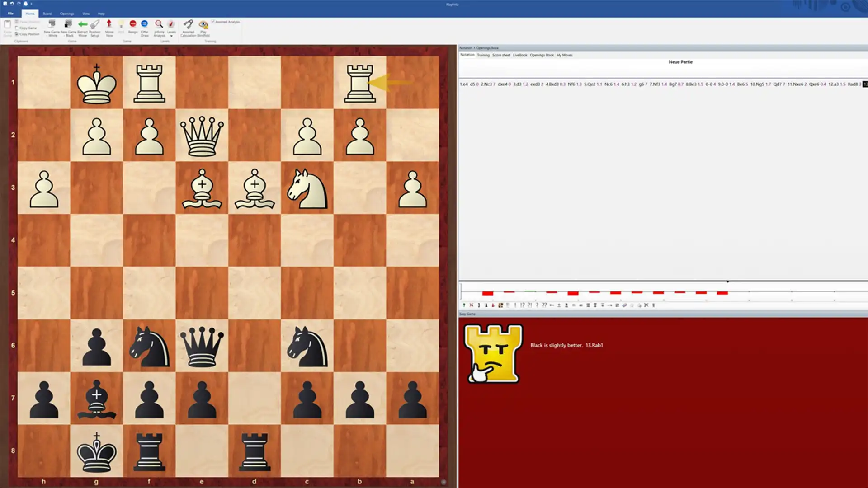Click move 1.e4 in notation
The width and height of the screenshot is (868, 488).
(464, 84)
